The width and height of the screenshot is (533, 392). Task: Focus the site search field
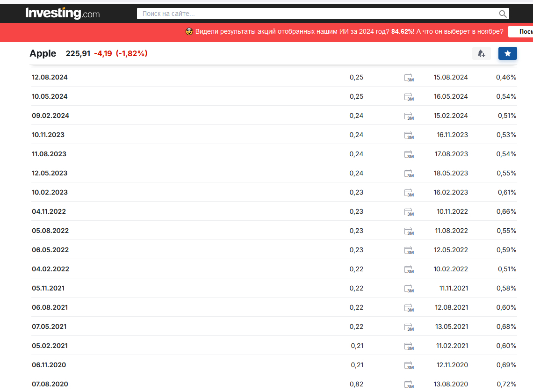pos(323,14)
